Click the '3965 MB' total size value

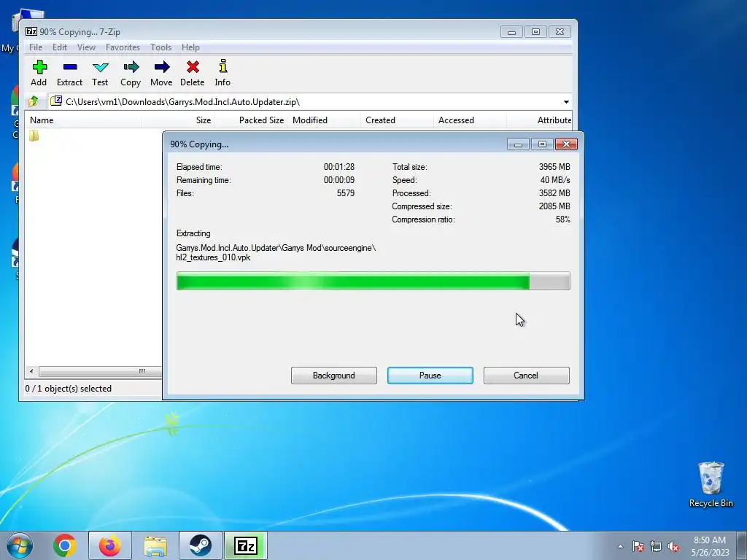pos(554,167)
